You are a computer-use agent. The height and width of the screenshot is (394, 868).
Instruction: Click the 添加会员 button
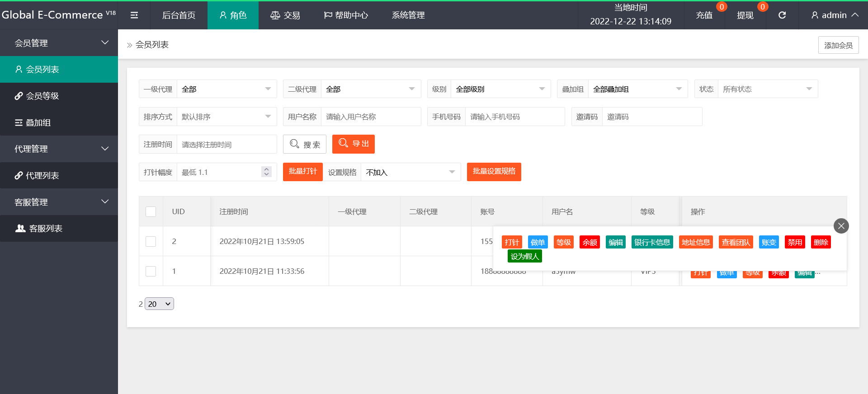click(x=838, y=45)
